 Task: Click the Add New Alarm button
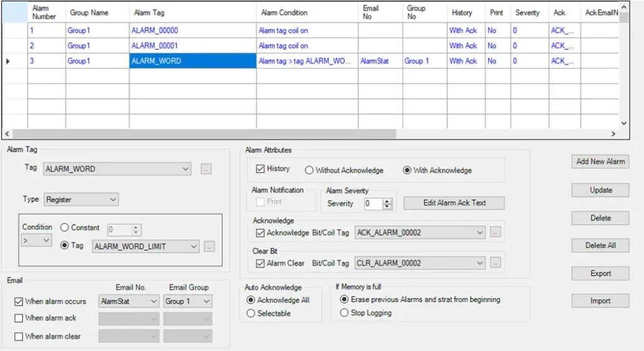600,162
